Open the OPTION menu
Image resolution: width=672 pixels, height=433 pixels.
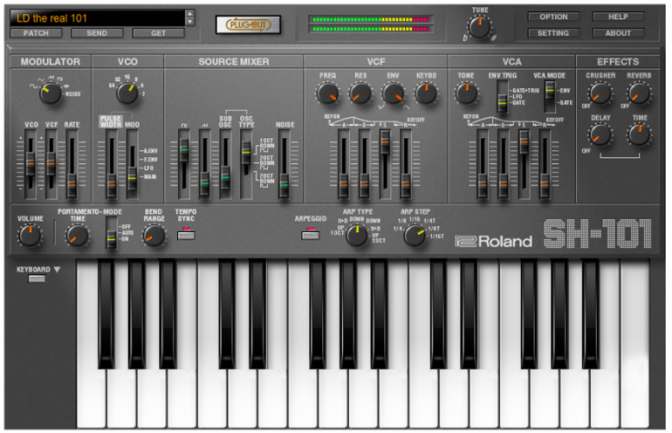coord(553,17)
